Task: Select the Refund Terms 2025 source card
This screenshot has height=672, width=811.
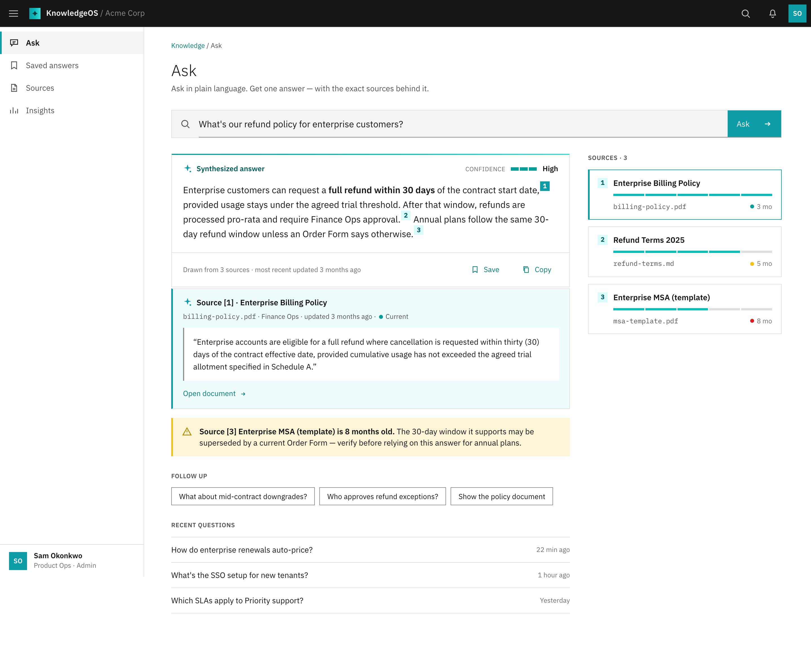Action: (x=684, y=252)
